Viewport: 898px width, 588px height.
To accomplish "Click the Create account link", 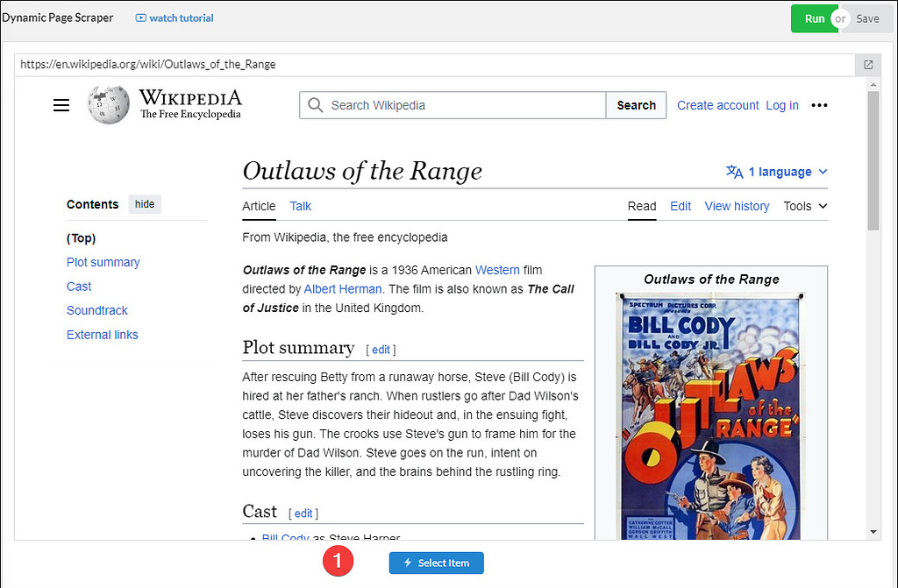I will [717, 104].
